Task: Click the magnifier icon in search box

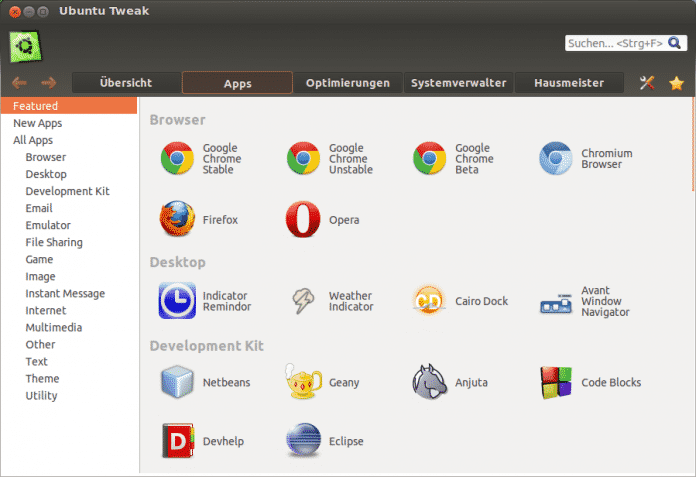Action: coord(674,43)
